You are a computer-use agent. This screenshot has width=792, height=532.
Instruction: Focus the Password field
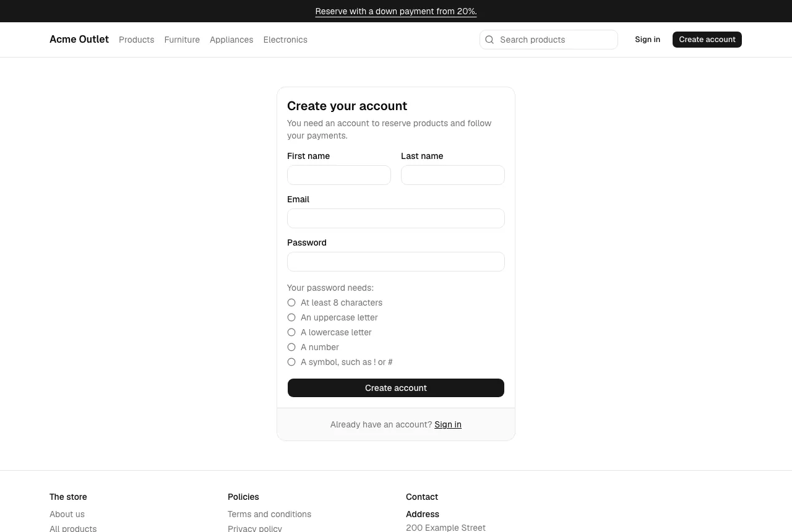click(x=396, y=262)
